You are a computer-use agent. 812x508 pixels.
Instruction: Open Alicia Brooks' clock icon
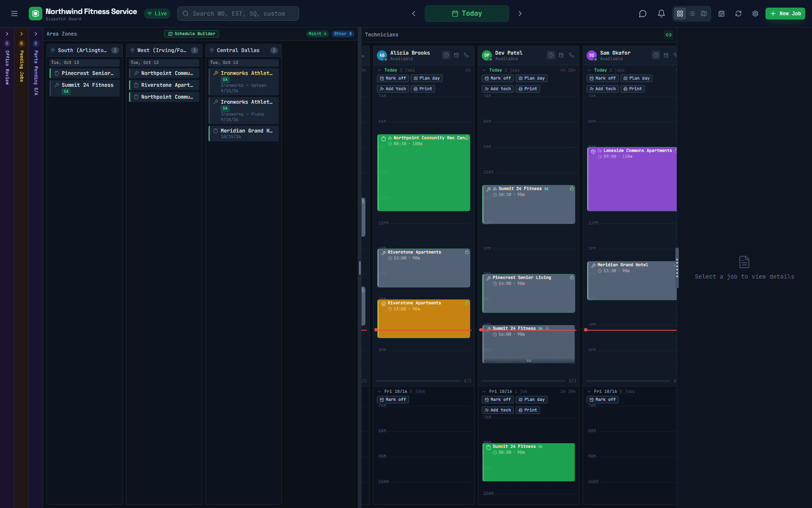pos(446,55)
